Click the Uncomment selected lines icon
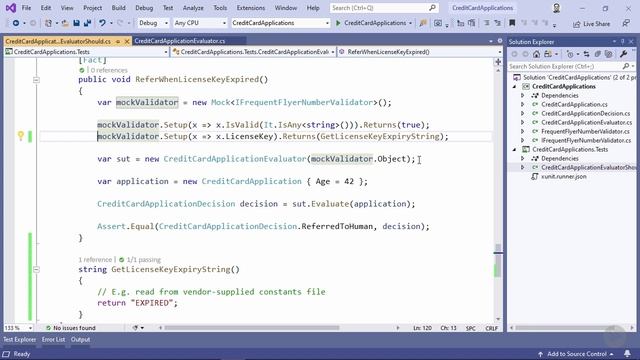The height and width of the screenshot is (360, 640). point(497,23)
